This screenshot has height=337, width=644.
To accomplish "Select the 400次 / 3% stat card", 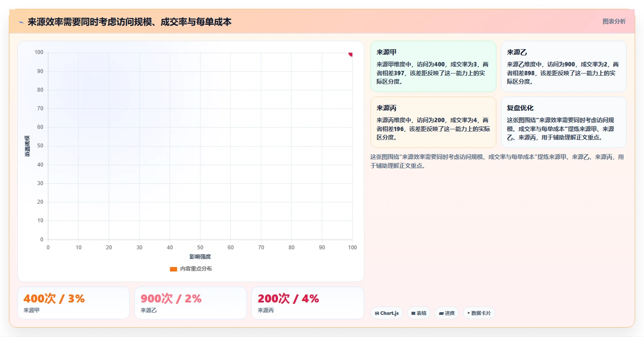I will point(74,303).
